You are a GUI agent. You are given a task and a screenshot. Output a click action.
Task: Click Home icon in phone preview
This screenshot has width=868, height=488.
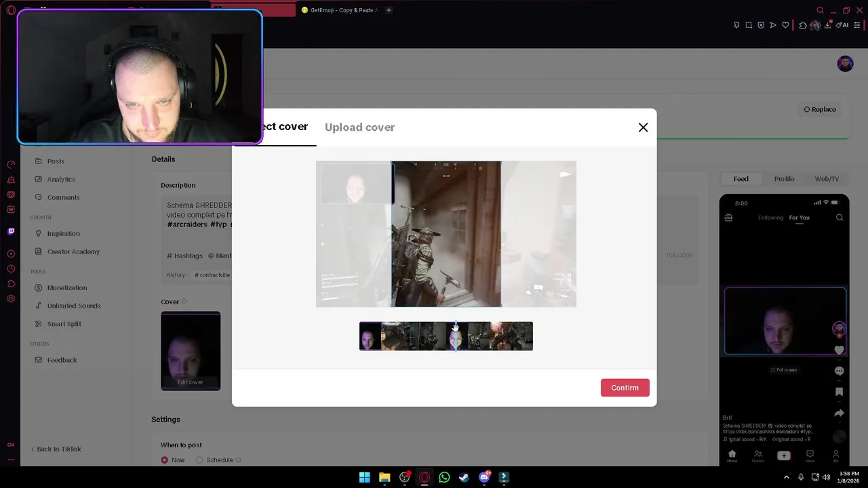732,456
